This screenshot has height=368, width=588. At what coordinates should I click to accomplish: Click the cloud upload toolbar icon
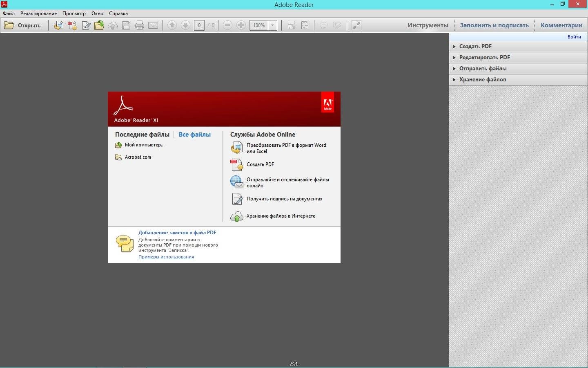(113, 25)
